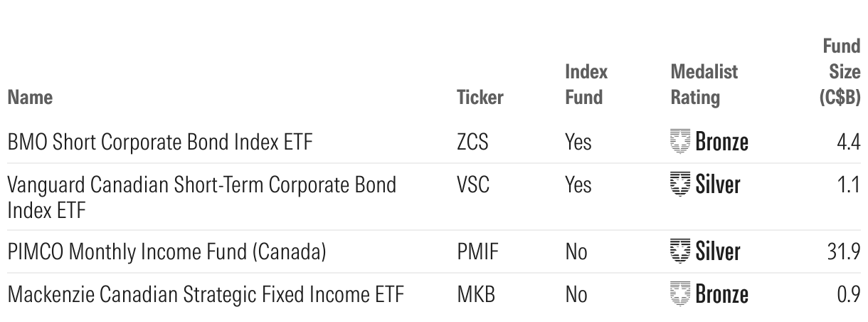The width and height of the screenshot is (868, 322).
Task: Sort table by Ticker column header
Action: pos(480,98)
